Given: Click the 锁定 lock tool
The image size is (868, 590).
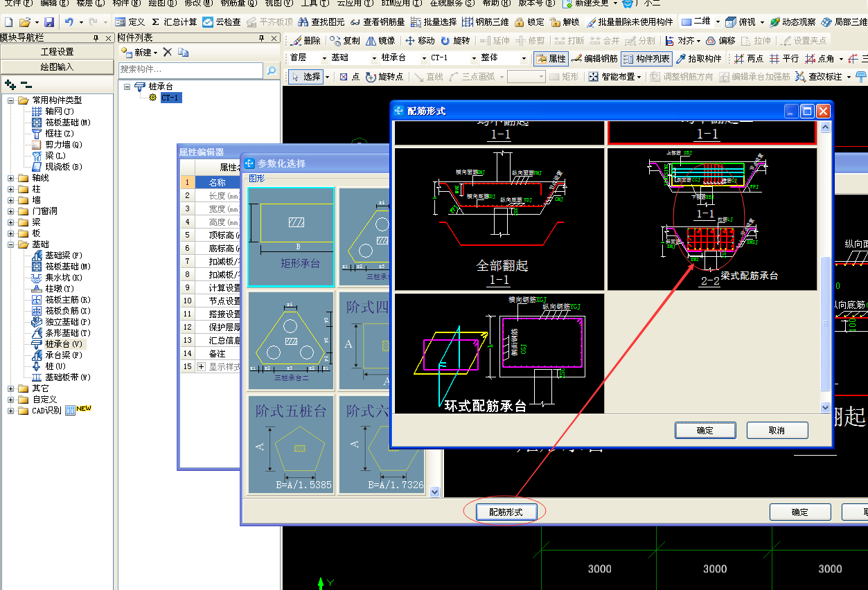Looking at the screenshot, I should click(x=529, y=22).
